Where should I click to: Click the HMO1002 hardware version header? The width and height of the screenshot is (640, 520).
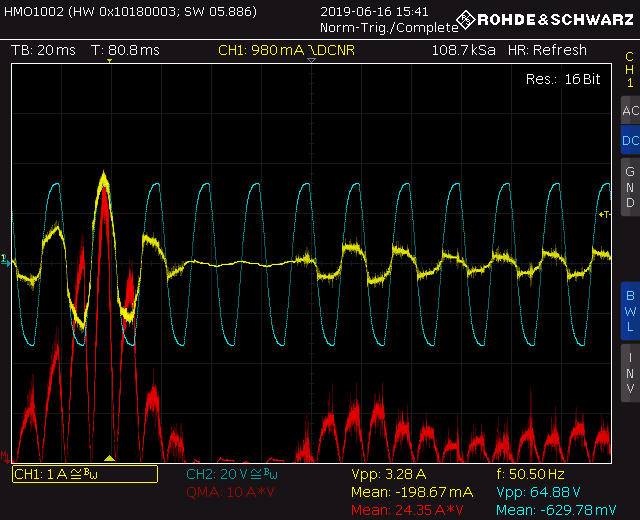[130, 11]
